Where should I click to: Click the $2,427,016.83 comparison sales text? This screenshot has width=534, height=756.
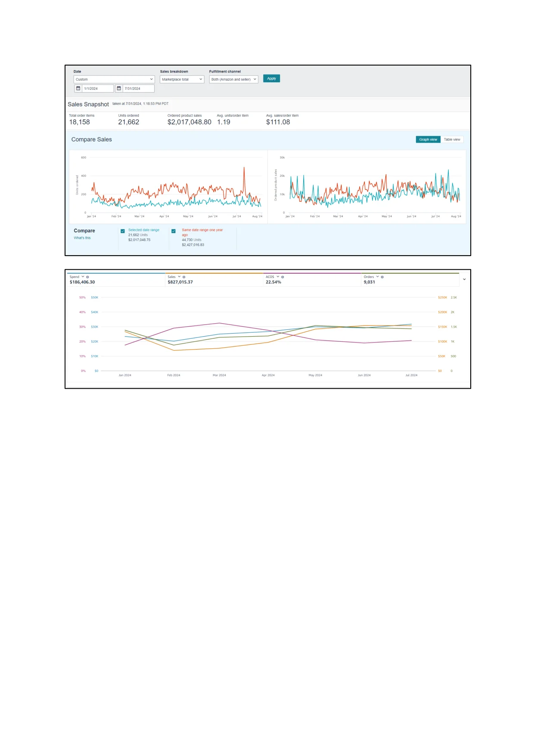point(193,245)
